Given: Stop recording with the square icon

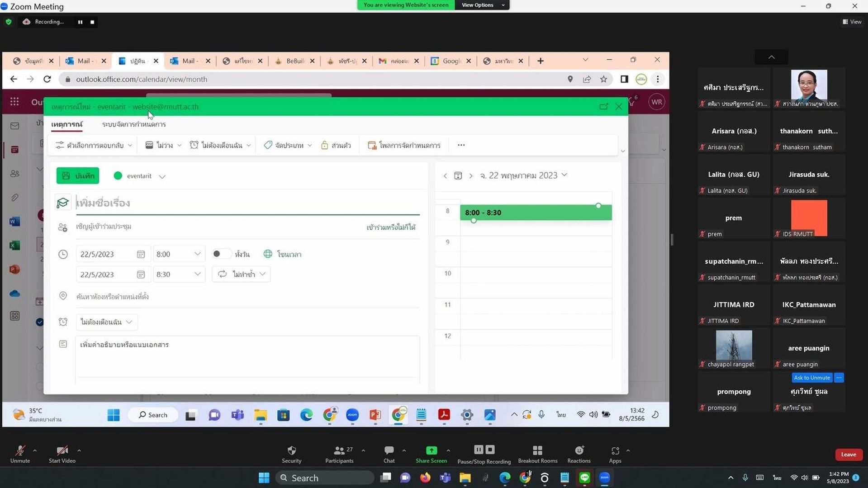Looking at the screenshot, I should pos(92,22).
